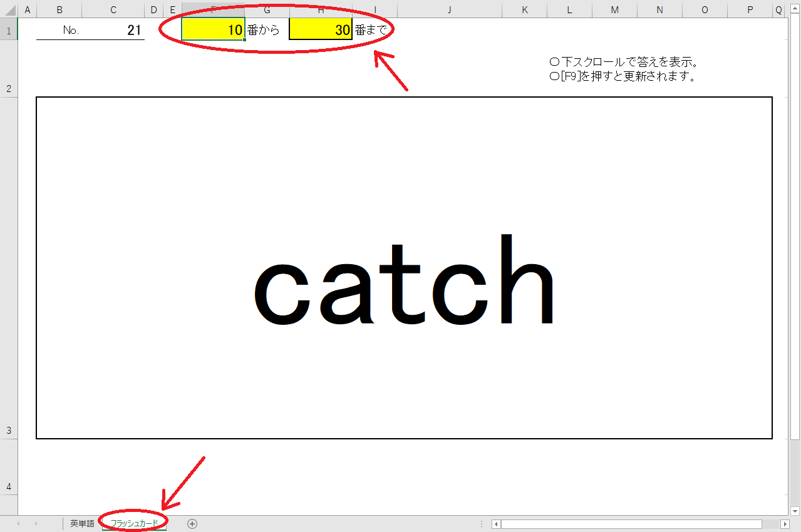
Task: Click the New Sheet plus icon
Action: coord(192,524)
